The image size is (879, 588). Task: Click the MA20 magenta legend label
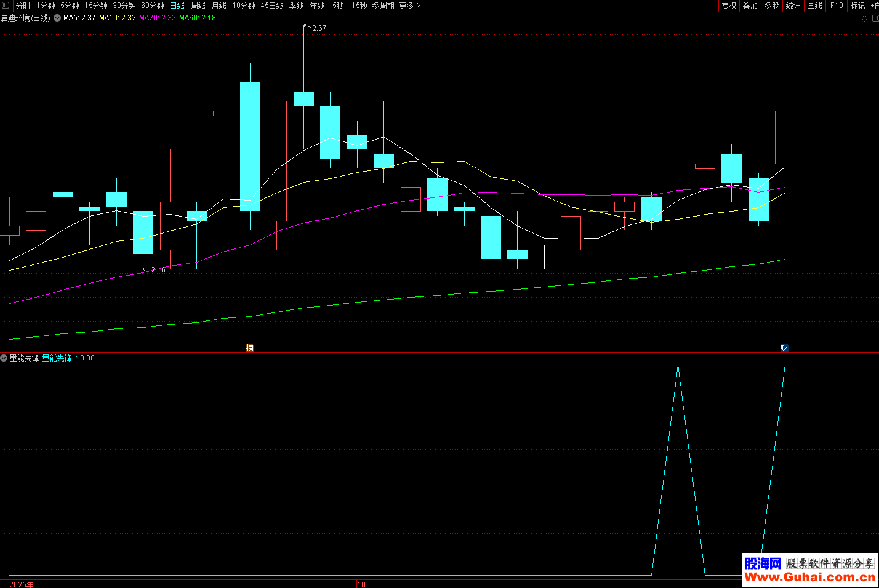pos(157,18)
